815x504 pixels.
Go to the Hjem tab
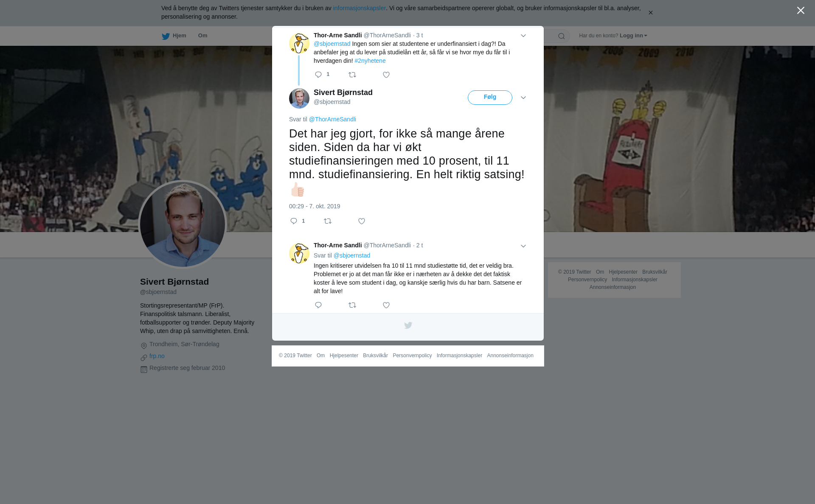174,36
